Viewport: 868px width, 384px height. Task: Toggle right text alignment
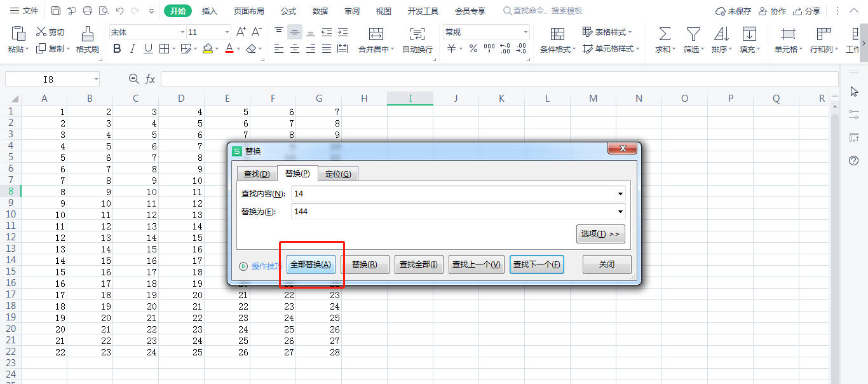pyautogui.click(x=311, y=48)
